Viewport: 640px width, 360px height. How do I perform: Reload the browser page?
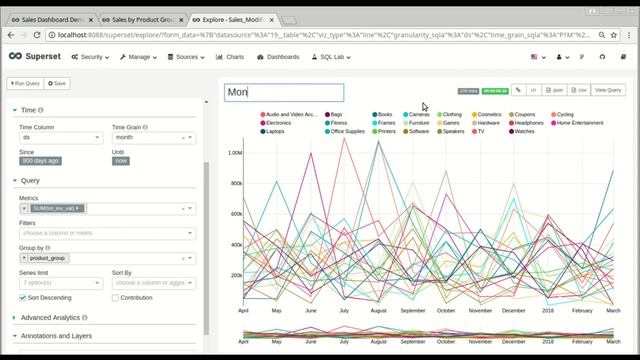pyautogui.click(x=37, y=35)
